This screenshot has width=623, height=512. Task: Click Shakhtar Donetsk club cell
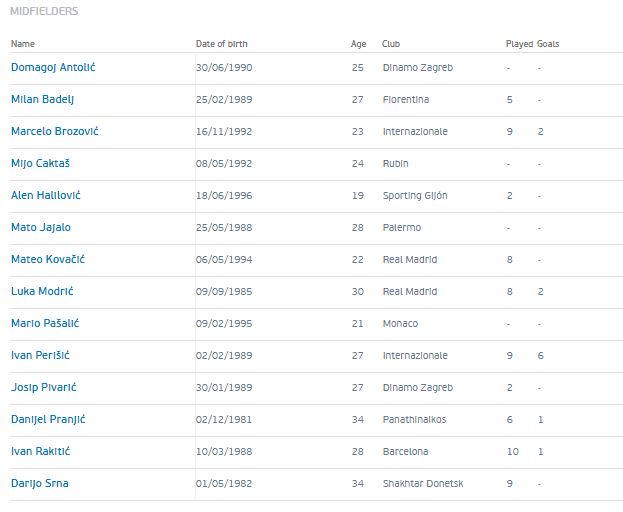(423, 483)
